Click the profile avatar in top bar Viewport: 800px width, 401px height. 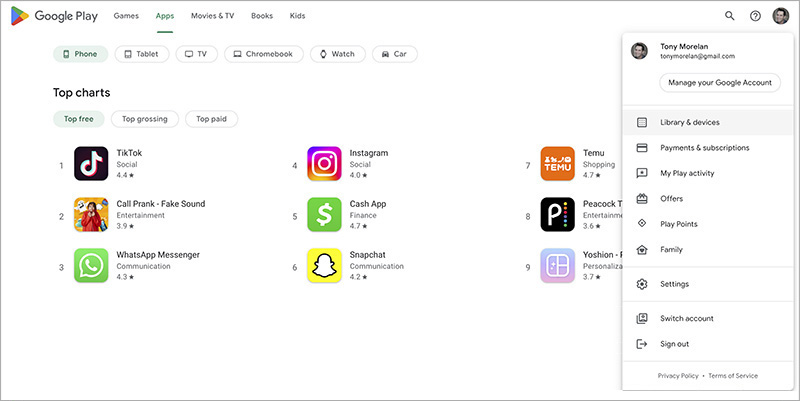click(780, 16)
